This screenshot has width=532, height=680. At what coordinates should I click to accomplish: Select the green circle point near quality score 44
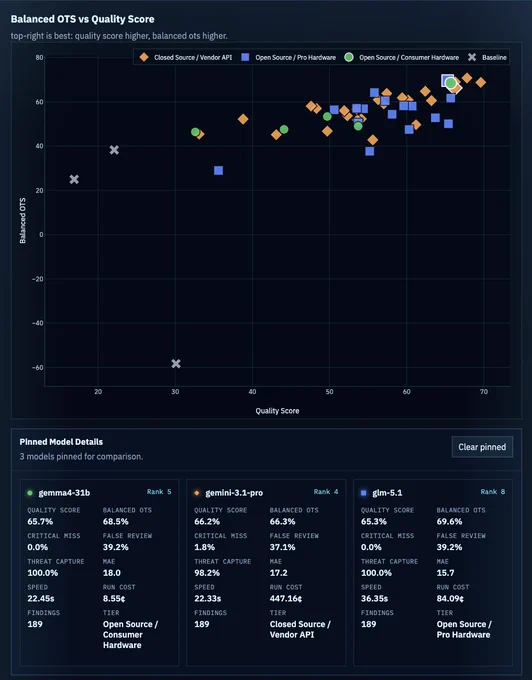(284, 129)
